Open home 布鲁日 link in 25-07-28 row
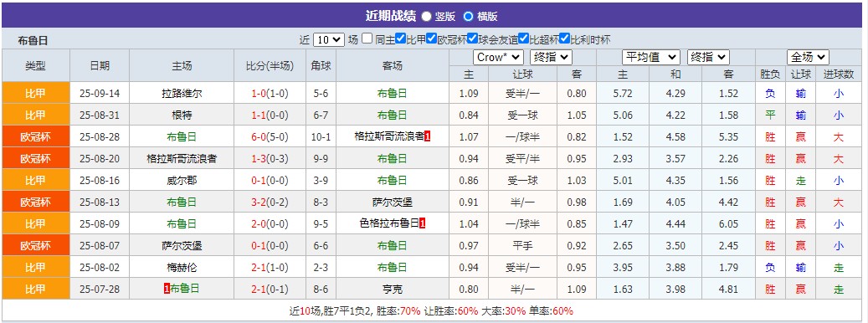Image resolution: width=868 pixels, height=323 pixels. pos(184,289)
